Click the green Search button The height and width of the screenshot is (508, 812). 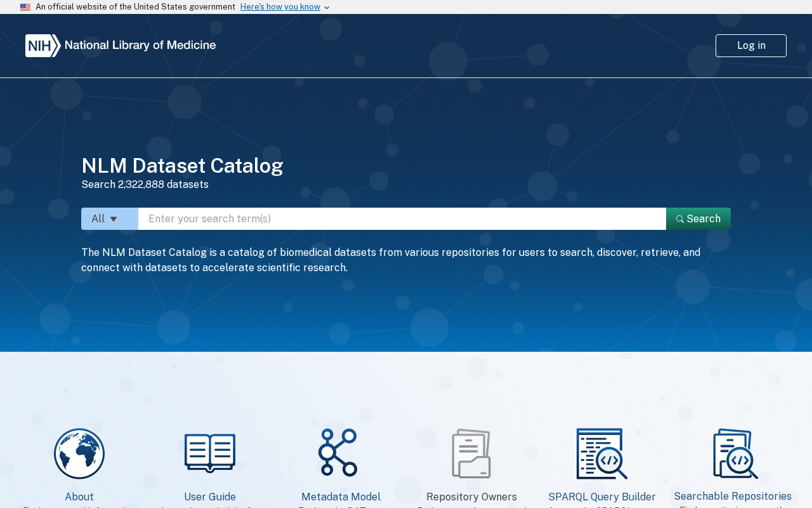[x=698, y=219]
